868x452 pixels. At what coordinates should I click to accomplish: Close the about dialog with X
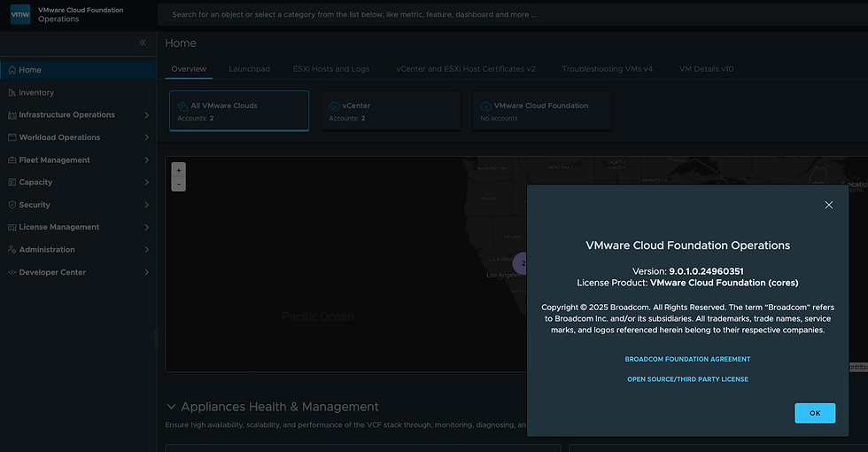click(x=829, y=205)
